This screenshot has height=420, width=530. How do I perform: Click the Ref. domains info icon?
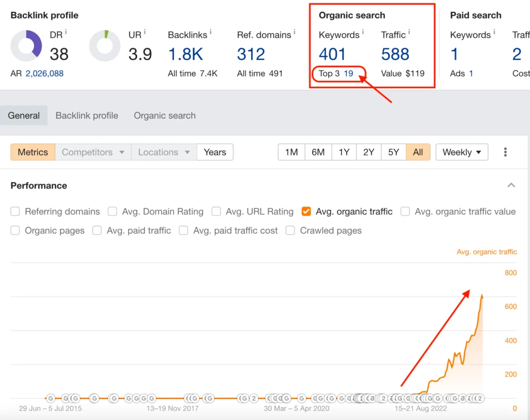pyautogui.click(x=294, y=32)
